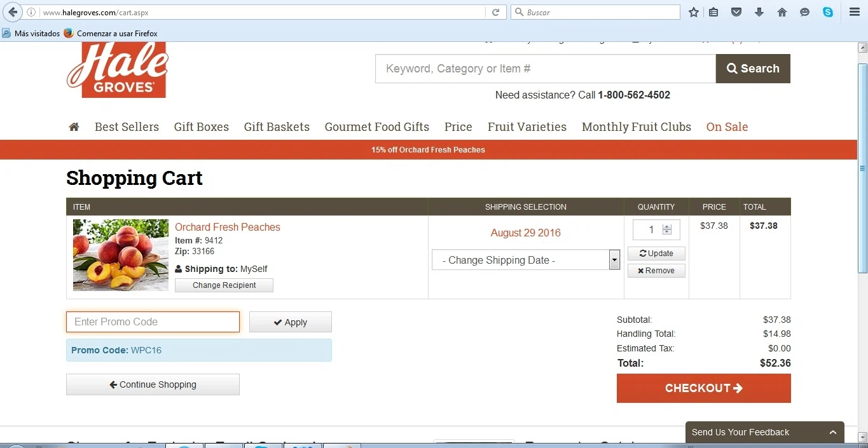Open the Firefox hamburger menu
The image size is (868, 448).
[x=855, y=12]
